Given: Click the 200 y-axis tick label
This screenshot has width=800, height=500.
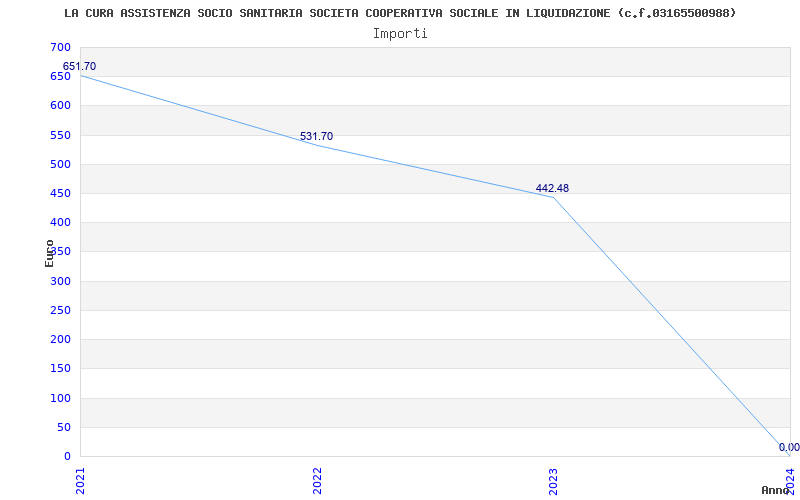Looking at the screenshot, I should 60,339.
